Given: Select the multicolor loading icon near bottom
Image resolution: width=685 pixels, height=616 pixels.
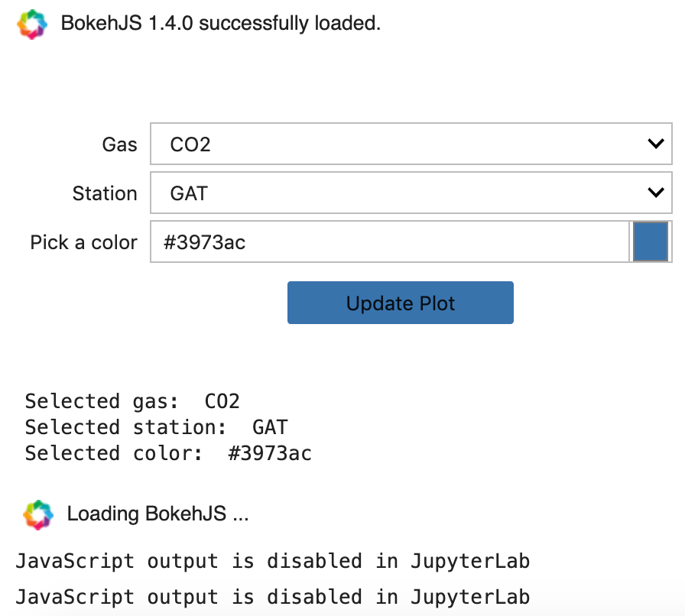Looking at the screenshot, I should tap(39, 514).
